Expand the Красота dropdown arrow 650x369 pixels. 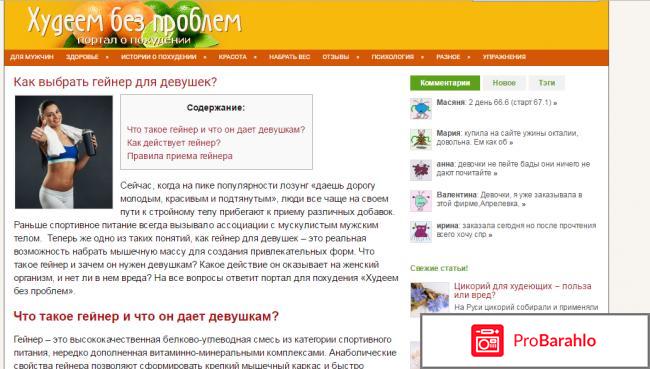[x=255, y=57]
